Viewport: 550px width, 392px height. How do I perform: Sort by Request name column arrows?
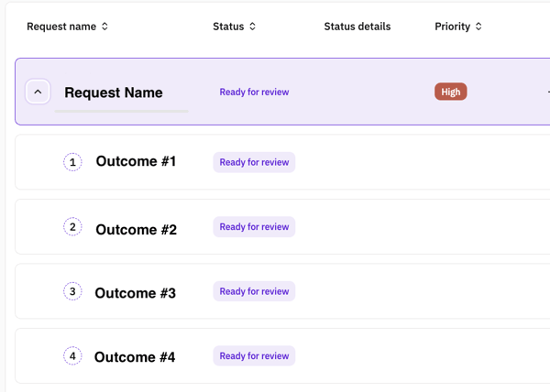(104, 27)
